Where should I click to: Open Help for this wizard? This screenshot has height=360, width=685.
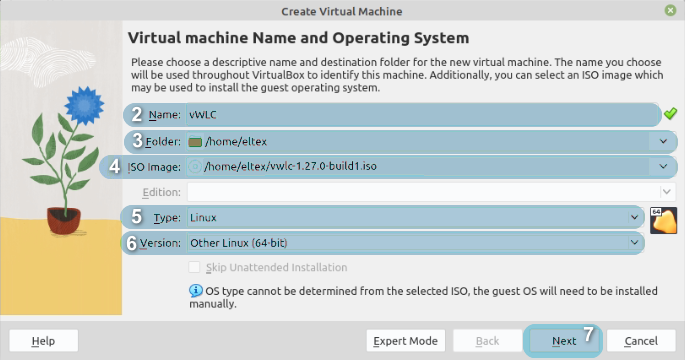43,341
